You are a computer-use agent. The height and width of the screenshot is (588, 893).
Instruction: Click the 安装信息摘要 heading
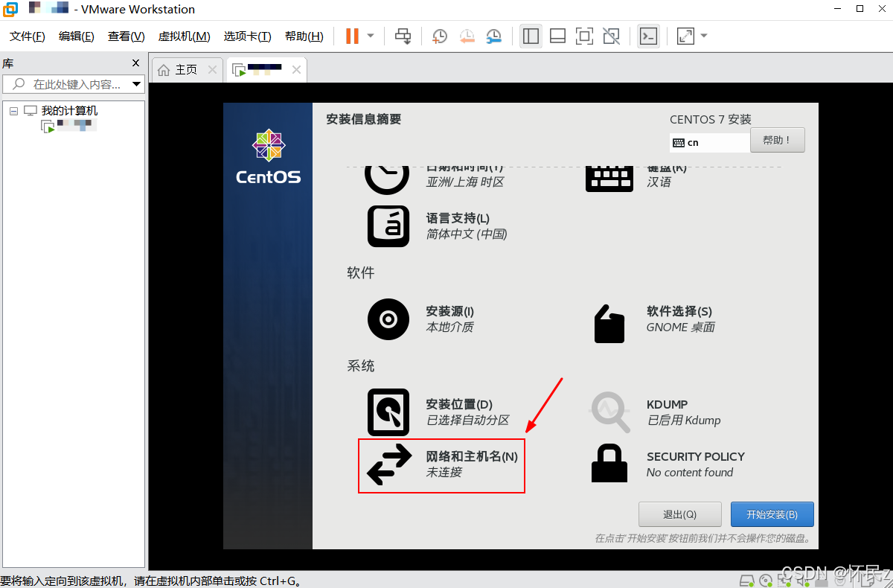coord(364,119)
